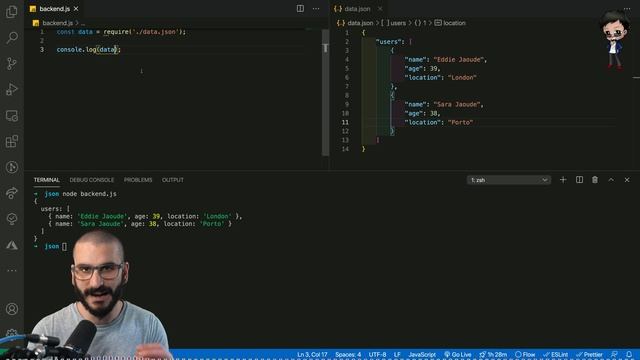Click the "age": 39 line in data.json
Image resolution: width=640 pixels, height=360 pixels.
click(422, 69)
